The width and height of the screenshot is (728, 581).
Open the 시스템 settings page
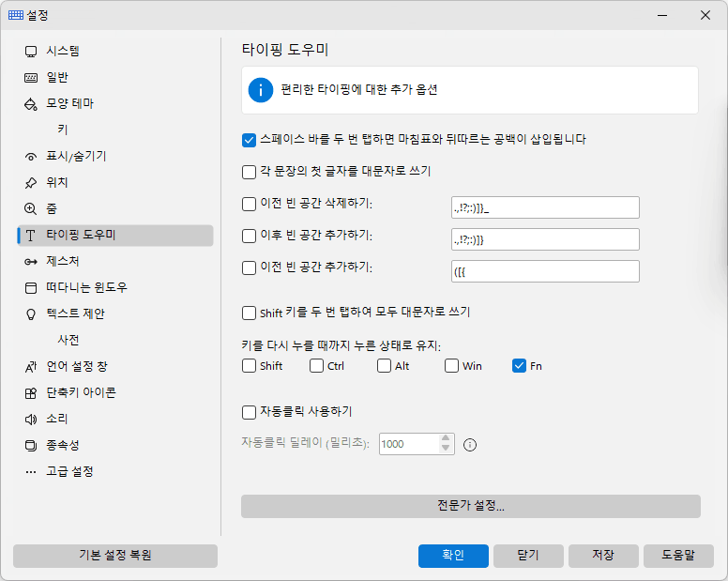115,51
